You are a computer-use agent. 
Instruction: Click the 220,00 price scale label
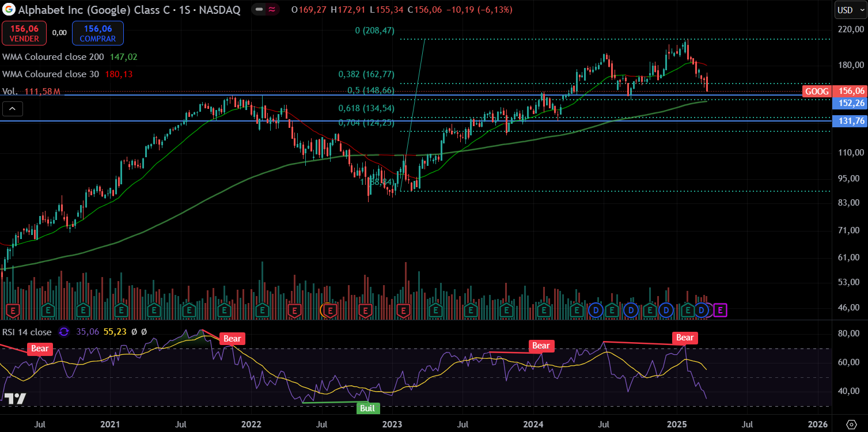(851, 28)
